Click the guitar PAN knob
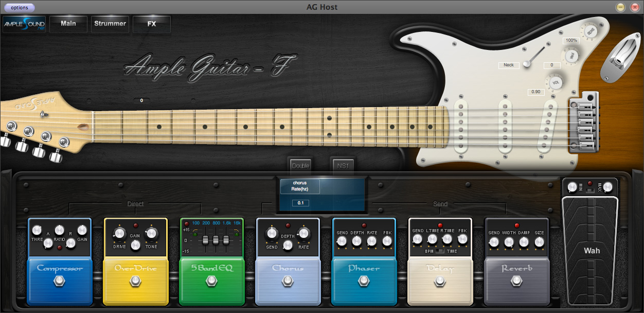Viewport: 644px width, 313px height. click(x=571, y=56)
